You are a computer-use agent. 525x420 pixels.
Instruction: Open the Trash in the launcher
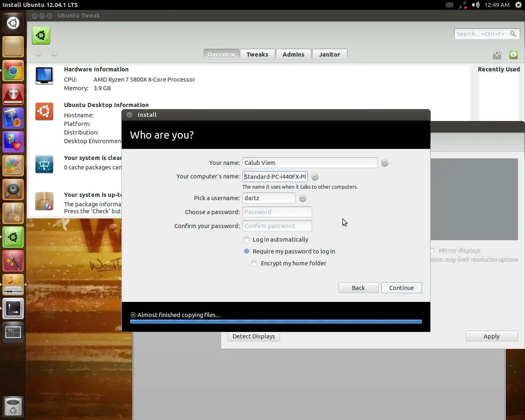click(x=13, y=407)
